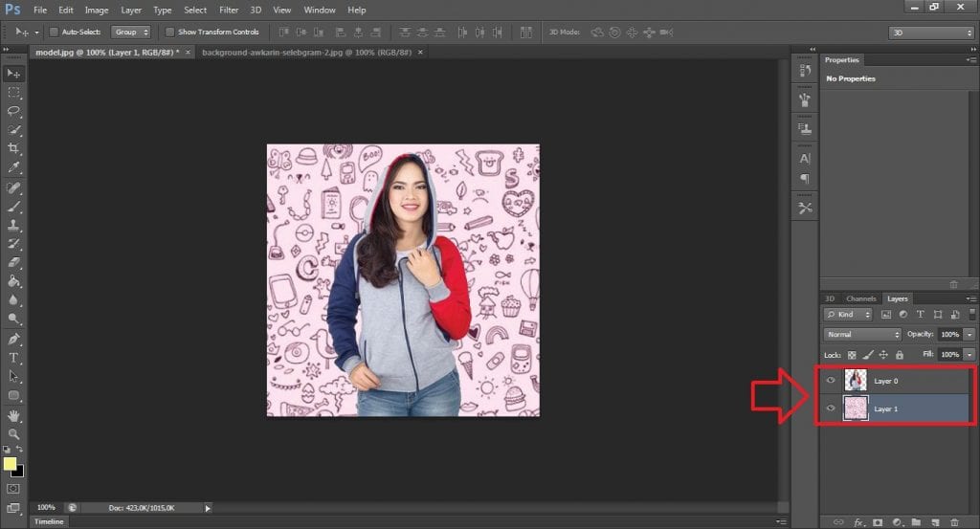Open the Filter menu
The image size is (980, 529).
pos(229,10)
